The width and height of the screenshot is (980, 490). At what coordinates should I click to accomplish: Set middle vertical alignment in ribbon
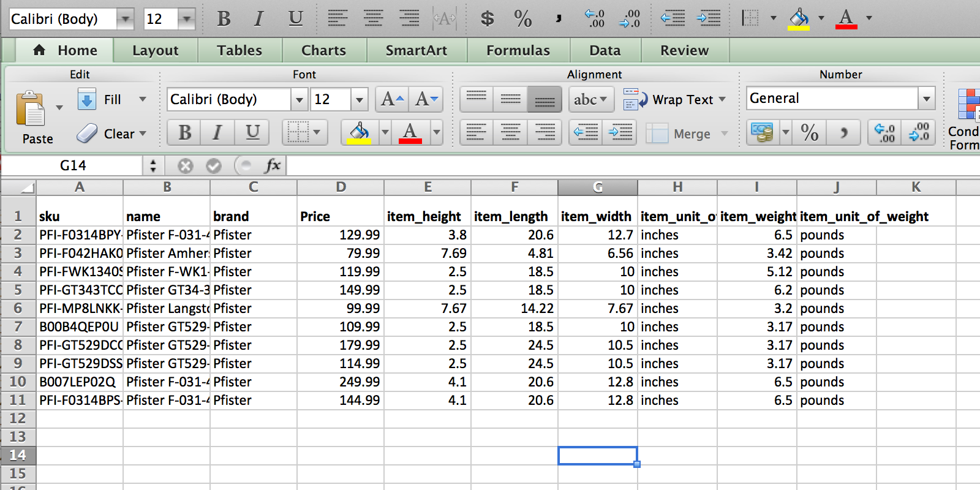[510, 99]
